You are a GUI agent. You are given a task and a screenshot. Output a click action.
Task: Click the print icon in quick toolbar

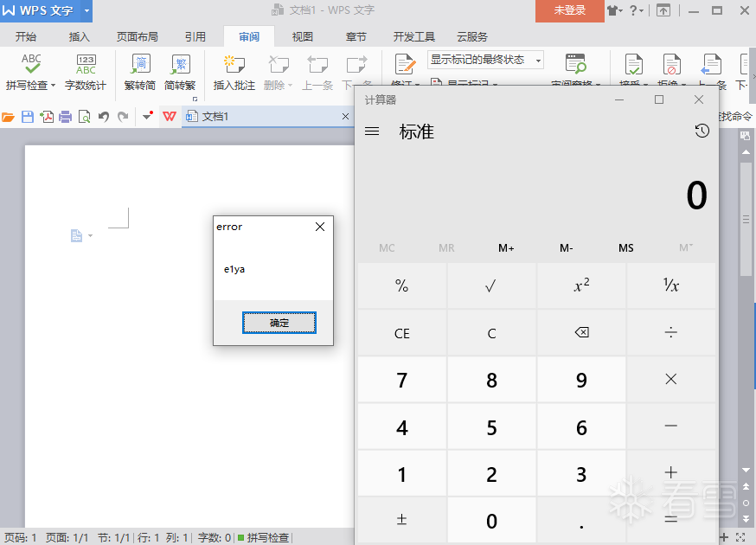(x=65, y=117)
